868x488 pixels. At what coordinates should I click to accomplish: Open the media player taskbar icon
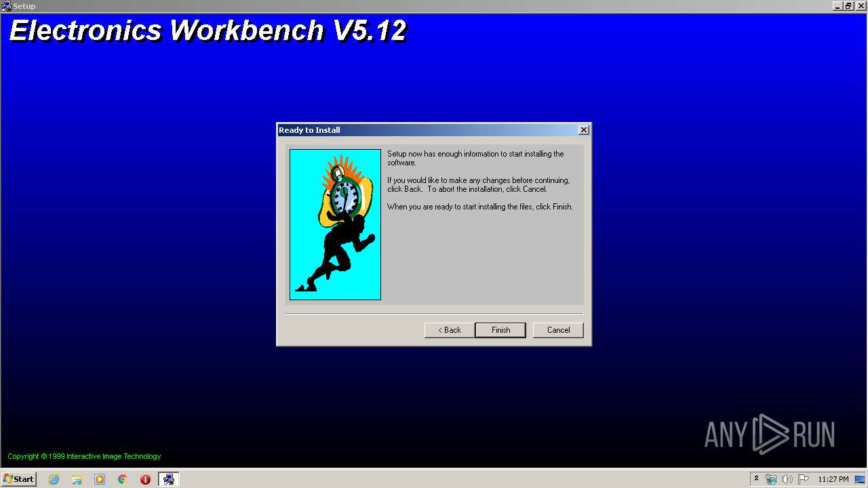100,479
